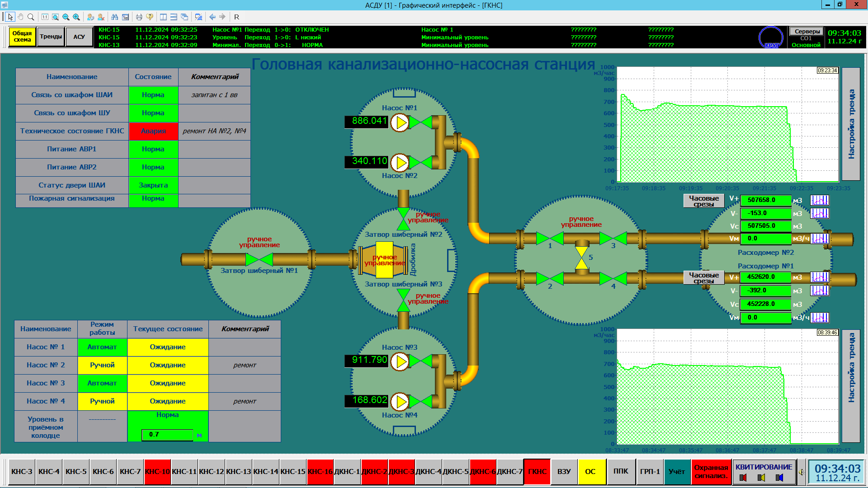Toggle the Затвор шиберный №3 valve

[x=403, y=300]
